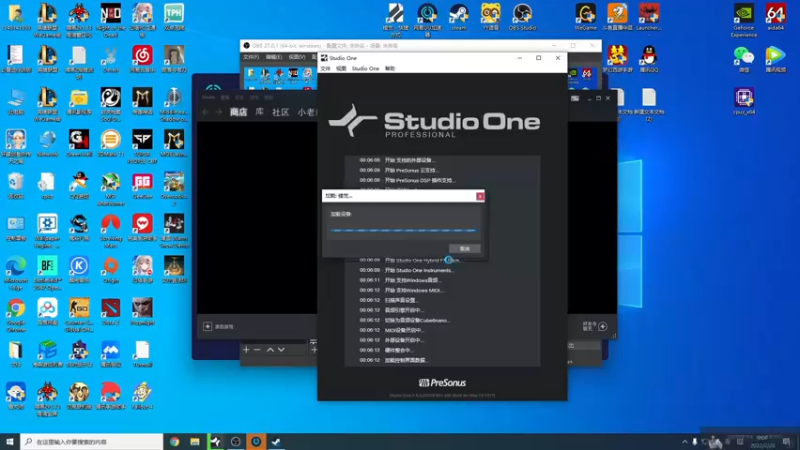Open Fallout 4 desktop shortcut
The height and width of the screenshot is (450, 800).
pos(142,396)
